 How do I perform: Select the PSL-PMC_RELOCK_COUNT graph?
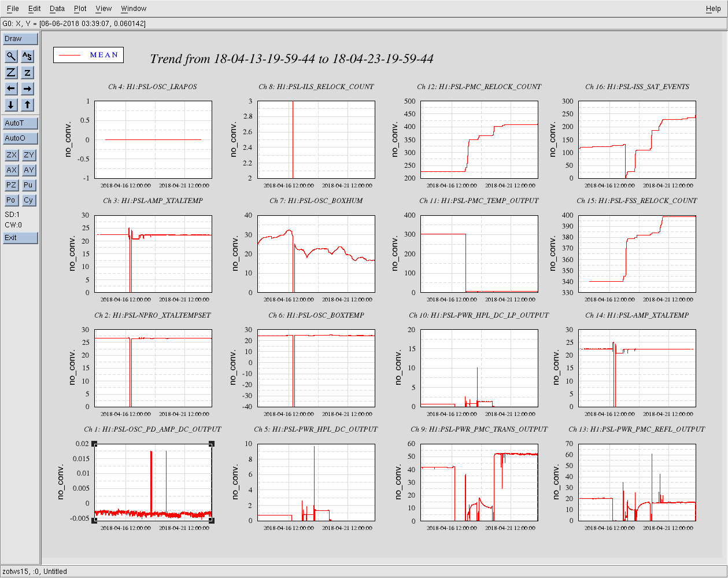tap(479, 139)
